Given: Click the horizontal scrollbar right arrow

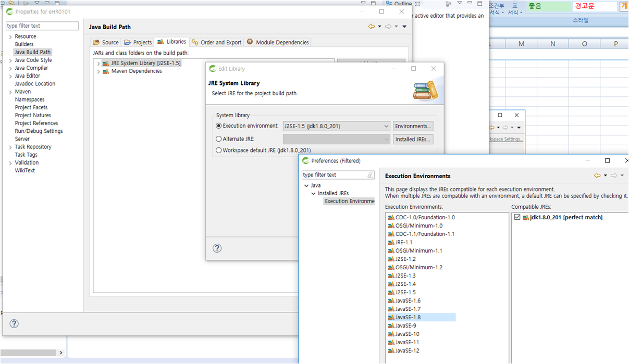Looking at the screenshot, I should (x=61, y=353).
